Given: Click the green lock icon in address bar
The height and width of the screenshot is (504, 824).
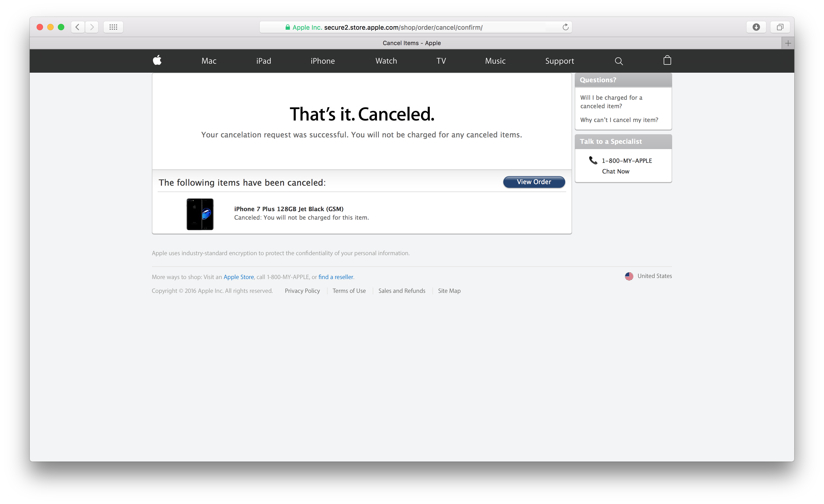Looking at the screenshot, I should pyautogui.click(x=287, y=27).
